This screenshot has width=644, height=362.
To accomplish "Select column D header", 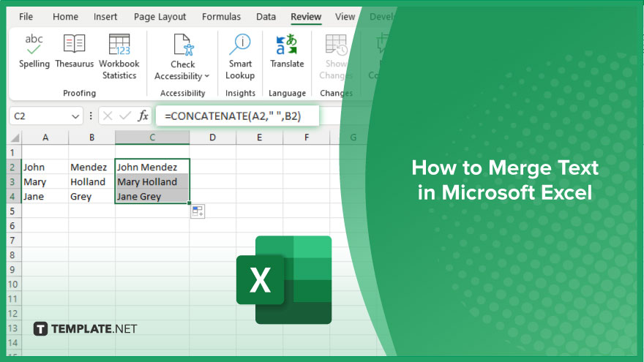I will tap(213, 137).
